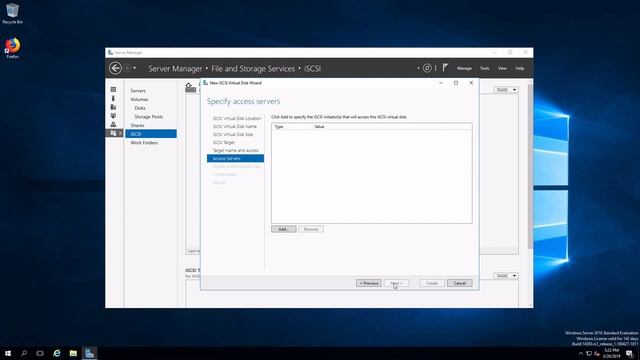Select the highlighted iSCSI navigation item
This screenshot has height=360, width=640.
[151, 134]
